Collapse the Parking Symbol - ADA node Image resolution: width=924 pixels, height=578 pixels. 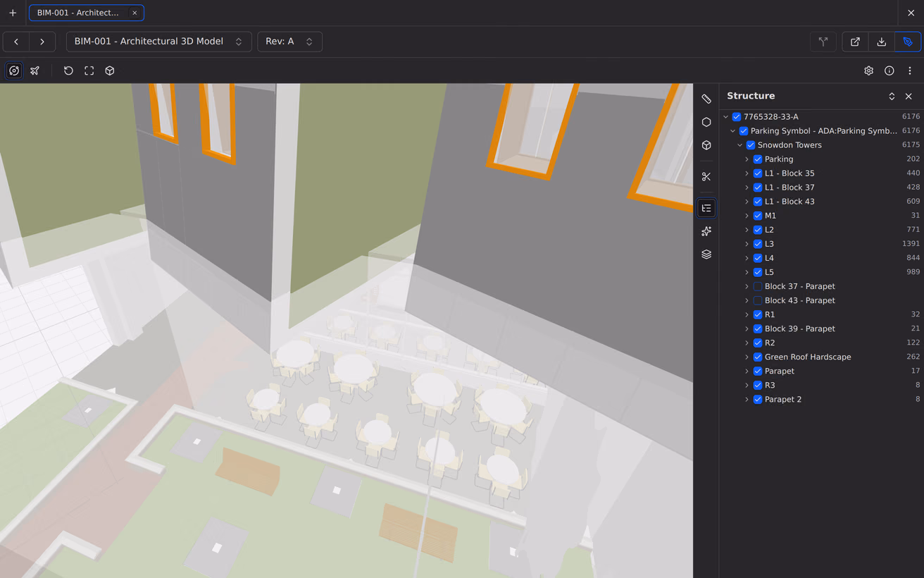(733, 131)
